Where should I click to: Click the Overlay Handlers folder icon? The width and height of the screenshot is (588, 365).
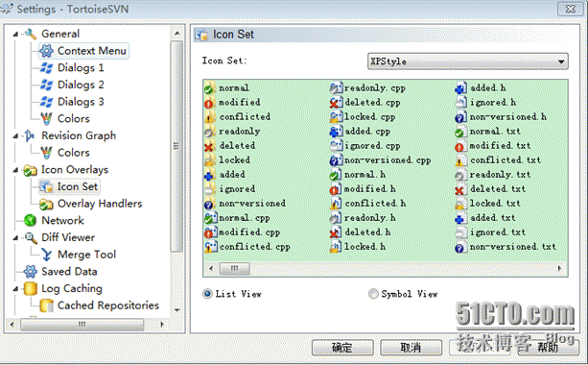point(46,204)
